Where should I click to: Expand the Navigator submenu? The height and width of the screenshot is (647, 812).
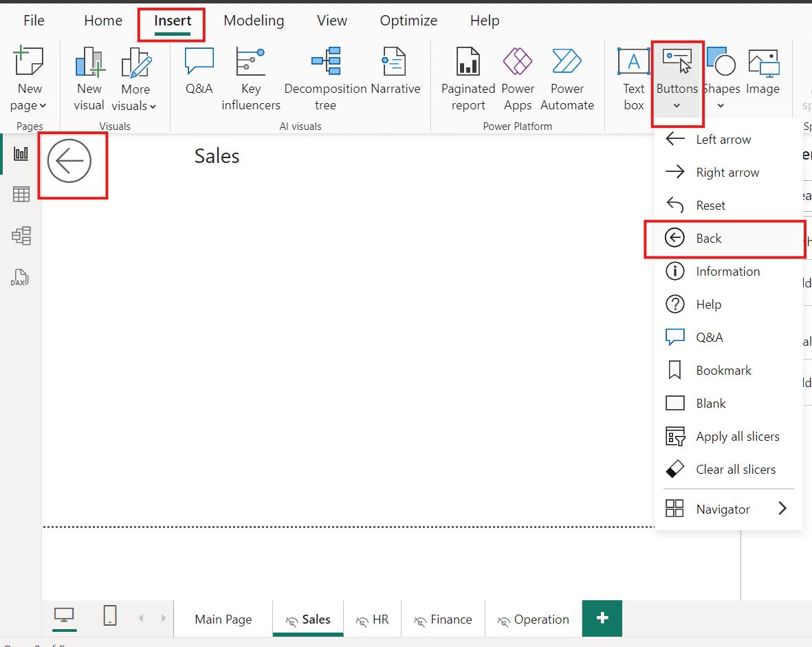pos(782,509)
